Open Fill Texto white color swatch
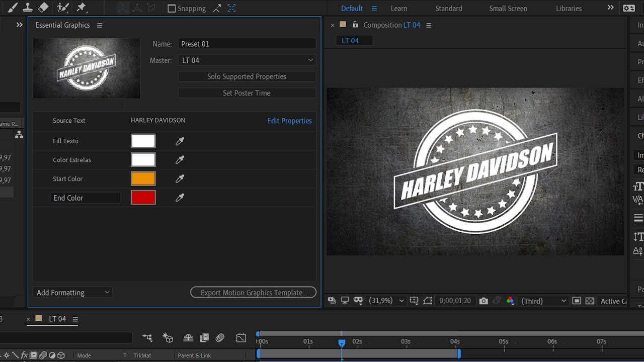 (143, 141)
